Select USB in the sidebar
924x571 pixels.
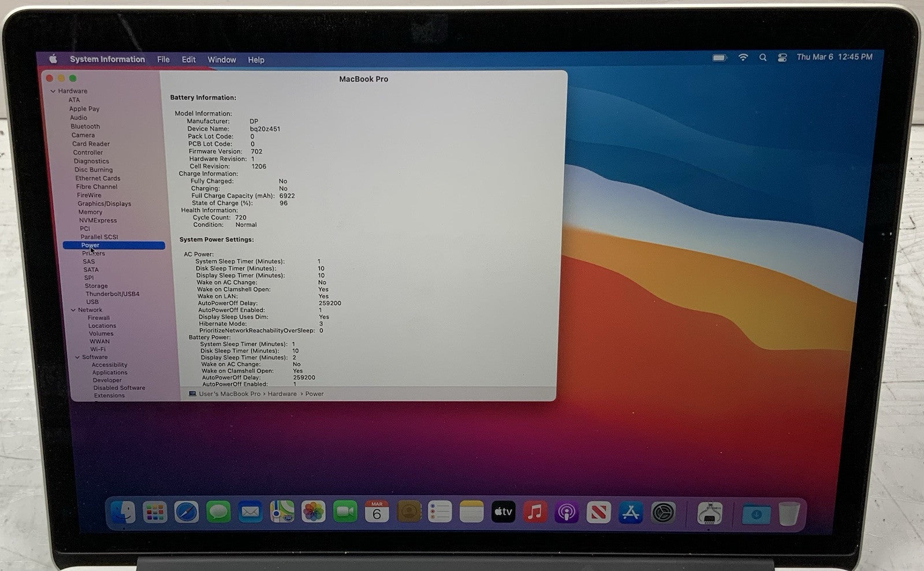point(92,302)
